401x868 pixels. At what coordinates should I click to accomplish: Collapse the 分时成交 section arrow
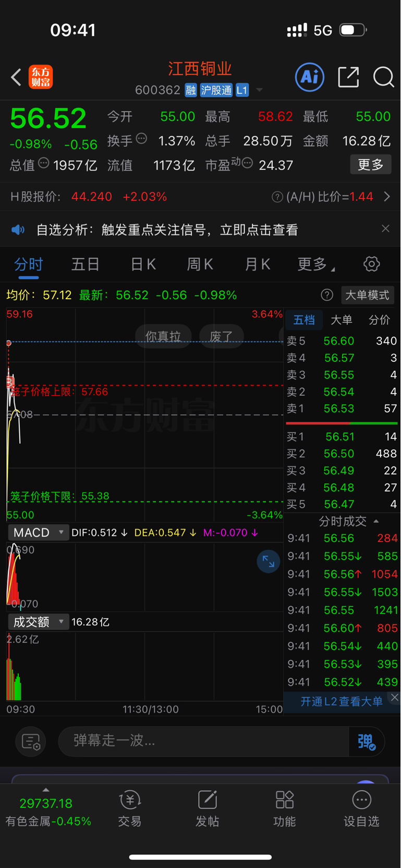tap(376, 521)
